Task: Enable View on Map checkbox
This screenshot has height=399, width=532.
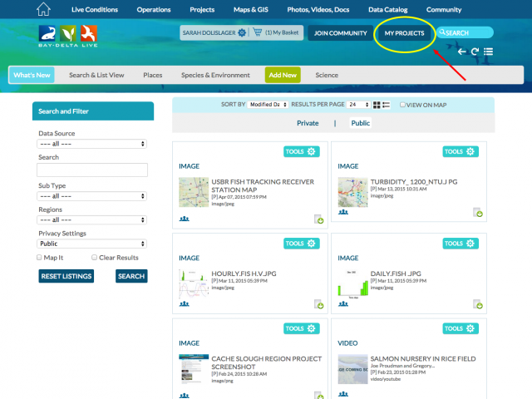Action: 402,105
